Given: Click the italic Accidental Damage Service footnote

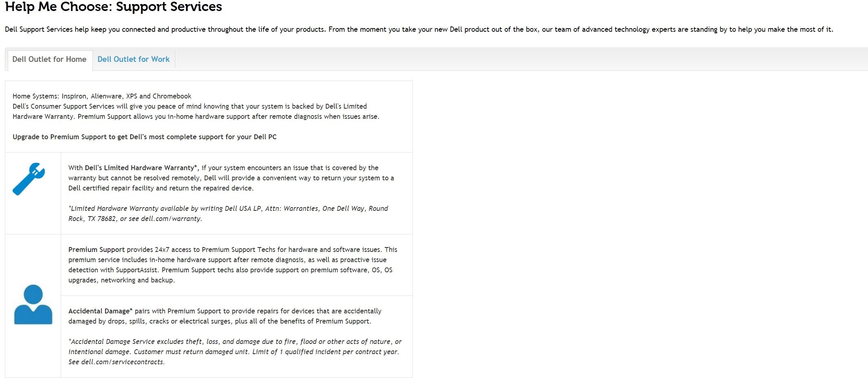Looking at the screenshot, I should point(235,352).
